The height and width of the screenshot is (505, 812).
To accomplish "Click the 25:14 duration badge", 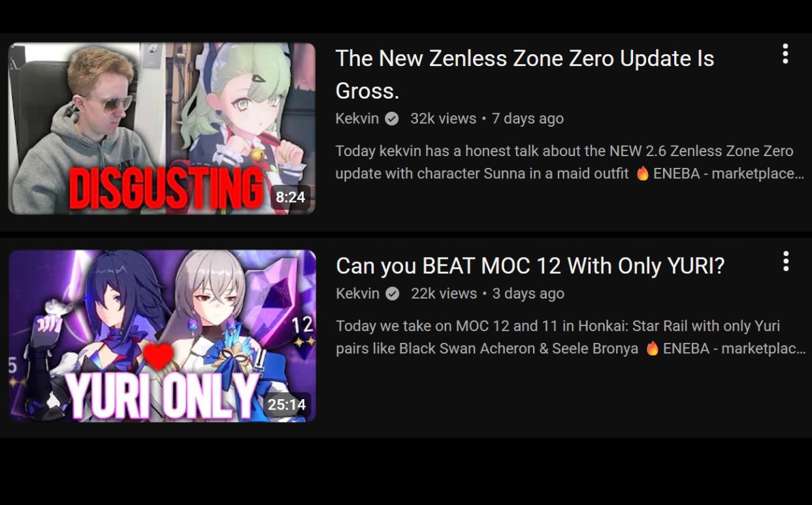I will click(287, 404).
